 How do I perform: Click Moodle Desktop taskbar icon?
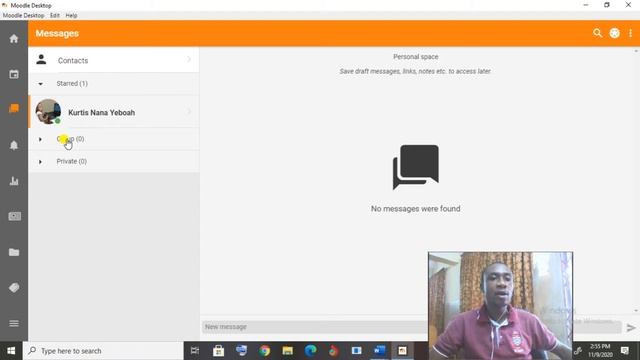(x=402, y=351)
